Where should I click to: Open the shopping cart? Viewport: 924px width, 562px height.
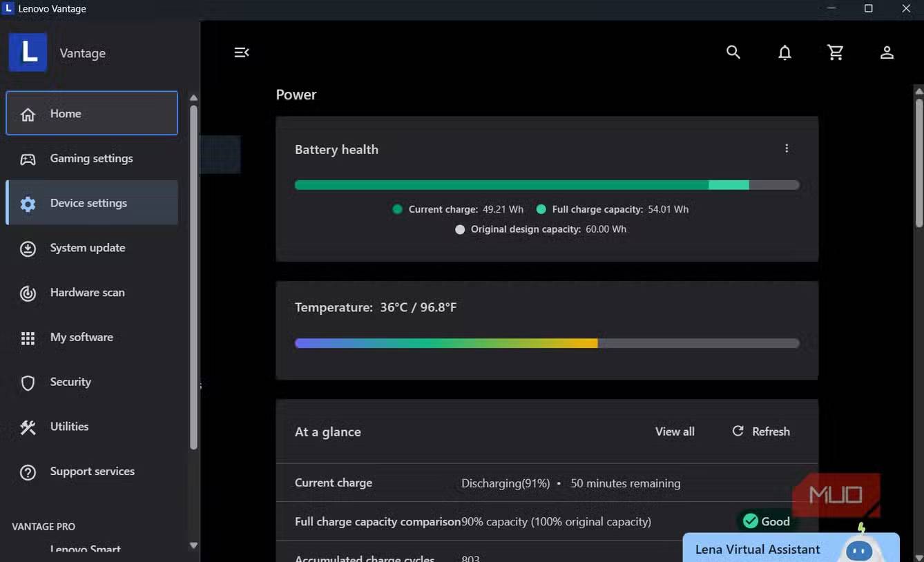[x=836, y=52]
